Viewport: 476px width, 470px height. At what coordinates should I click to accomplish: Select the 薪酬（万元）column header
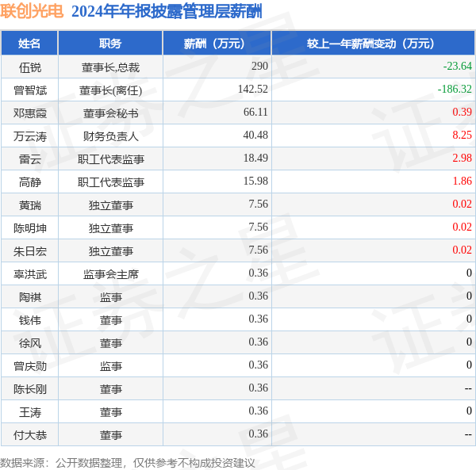[217, 44]
